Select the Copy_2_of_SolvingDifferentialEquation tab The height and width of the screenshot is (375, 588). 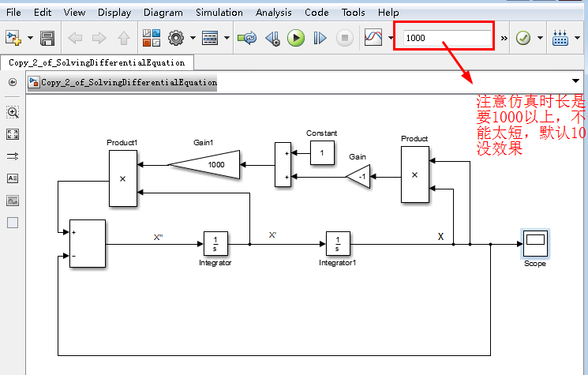click(97, 62)
